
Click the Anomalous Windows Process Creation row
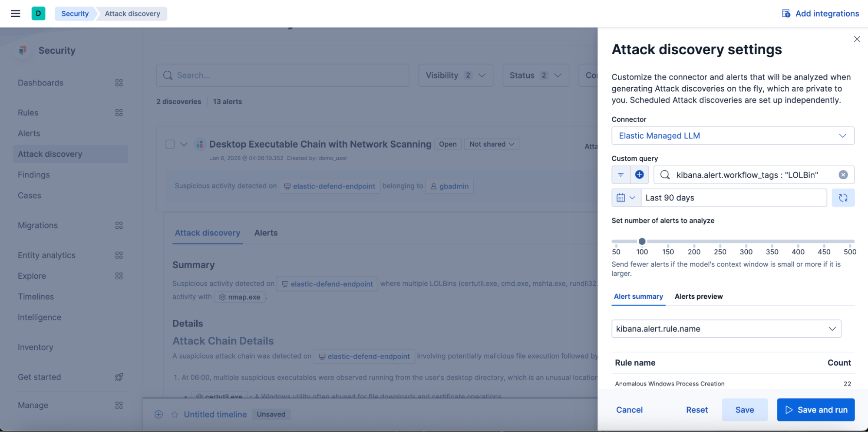point(733,384)
